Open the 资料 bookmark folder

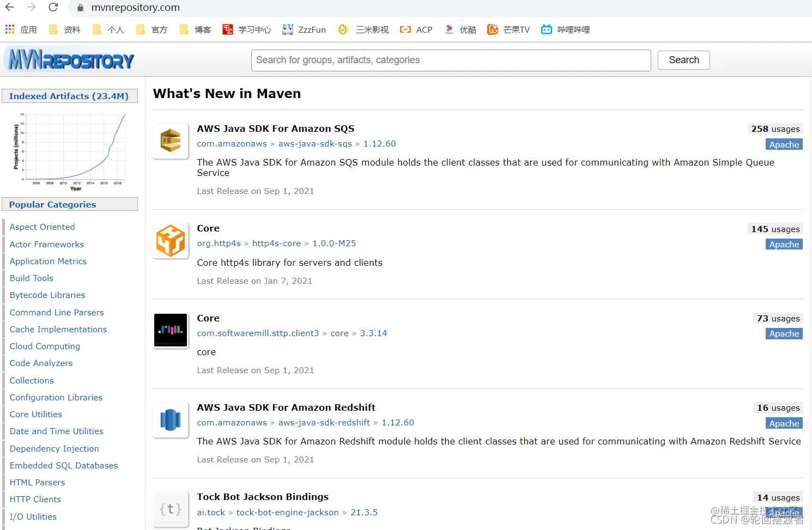coord(64,29)
